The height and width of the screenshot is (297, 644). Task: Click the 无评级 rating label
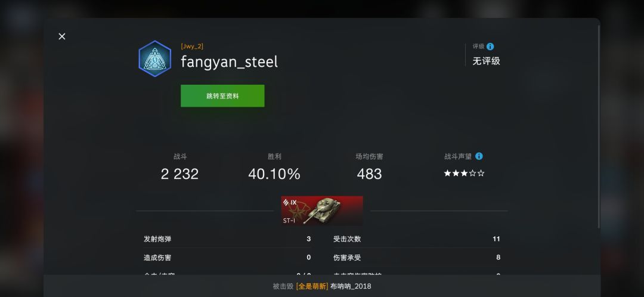487,61
